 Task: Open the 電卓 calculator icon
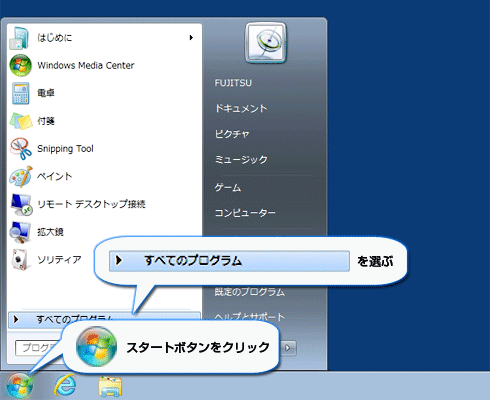coord(21,93)
